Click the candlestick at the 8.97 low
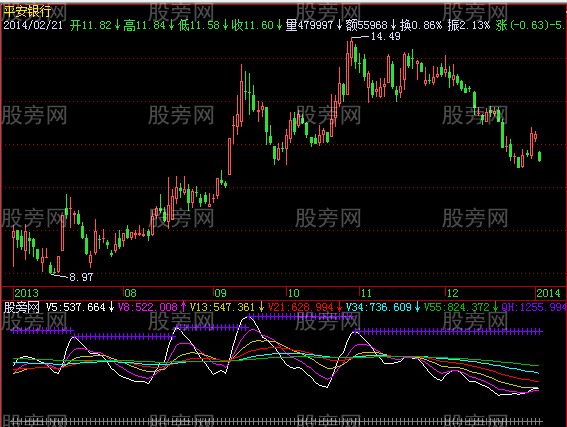 pyautogui.click(x=51, y=268)
